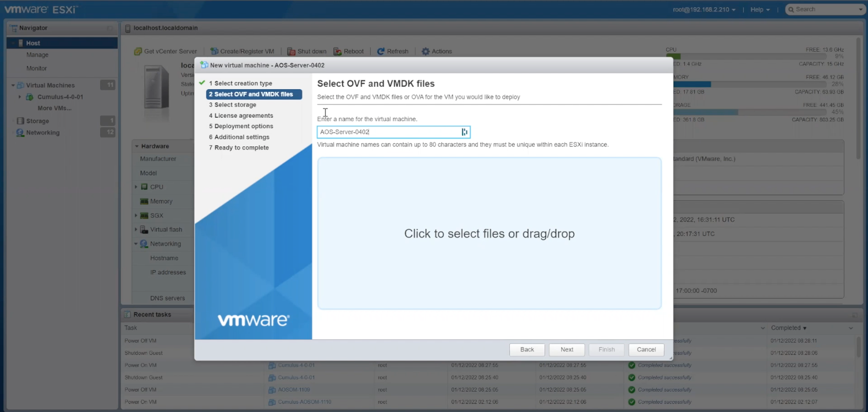This screenshot has width=868, height=412.
Task: Expand the Virtual flash hardware row
Action: 136,229
